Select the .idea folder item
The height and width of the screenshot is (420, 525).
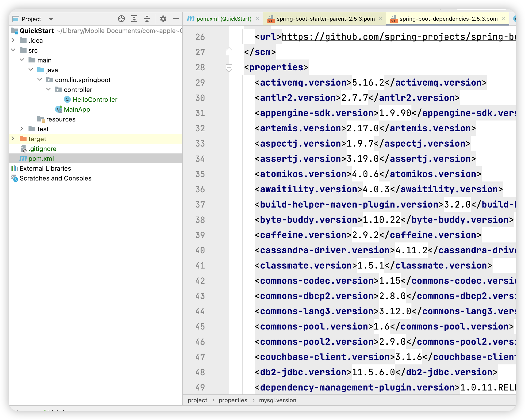click(x=35, y=41)
